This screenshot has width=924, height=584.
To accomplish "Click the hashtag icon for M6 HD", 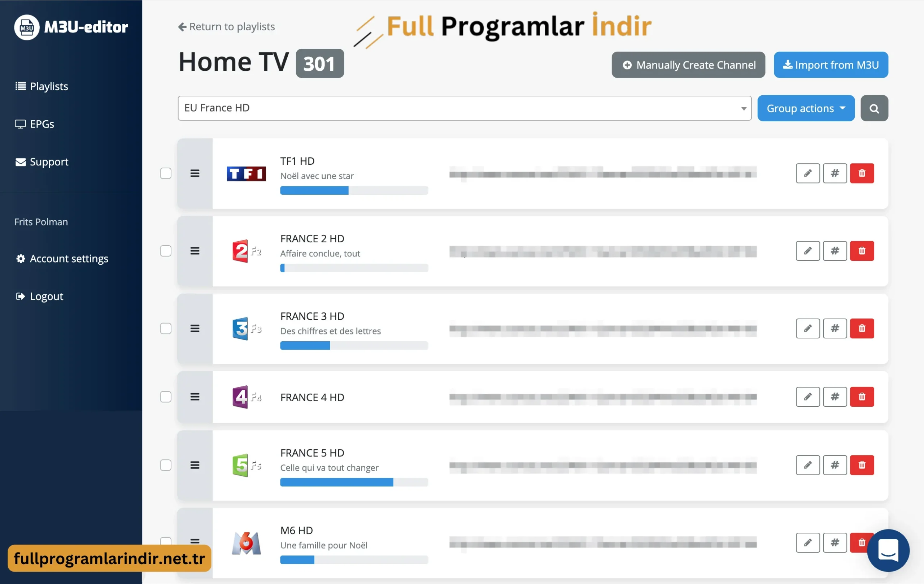I will (x=834, y=542).
